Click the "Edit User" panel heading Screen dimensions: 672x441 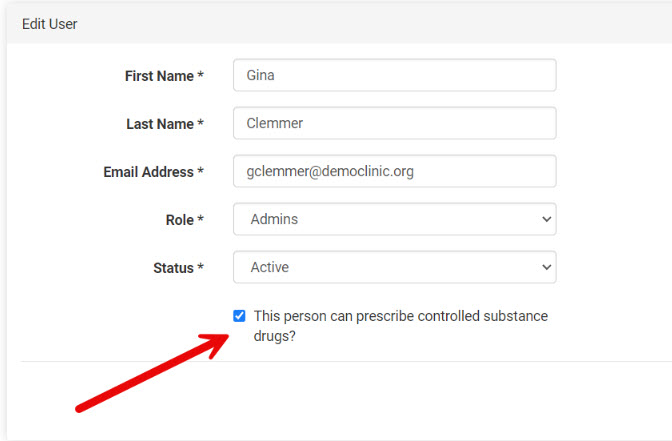tap(50, 23)
